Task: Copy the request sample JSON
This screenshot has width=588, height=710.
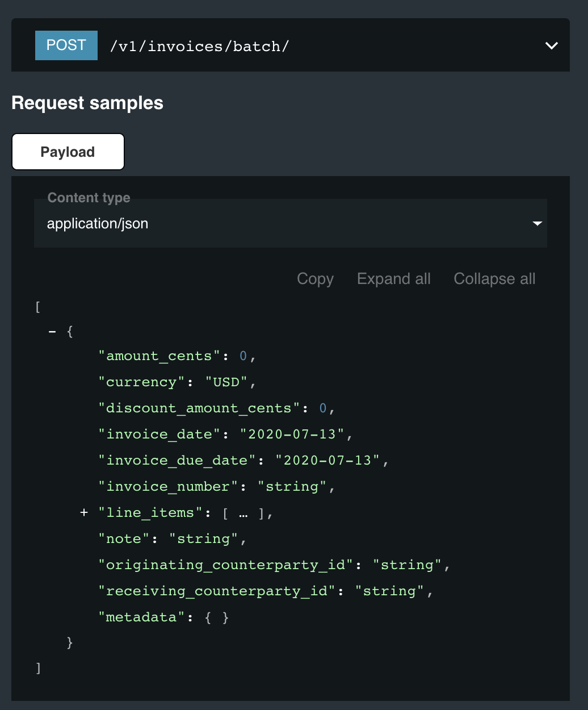Action: coord(315,279)
